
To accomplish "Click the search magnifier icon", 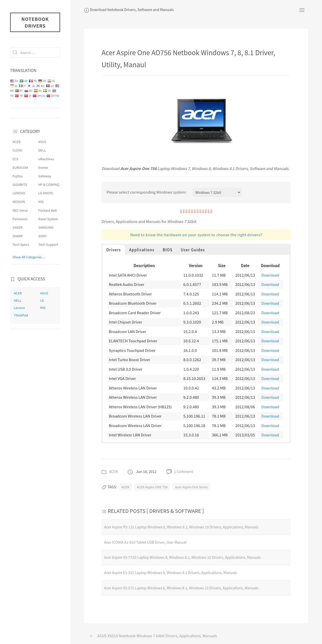I will (15, 52).
